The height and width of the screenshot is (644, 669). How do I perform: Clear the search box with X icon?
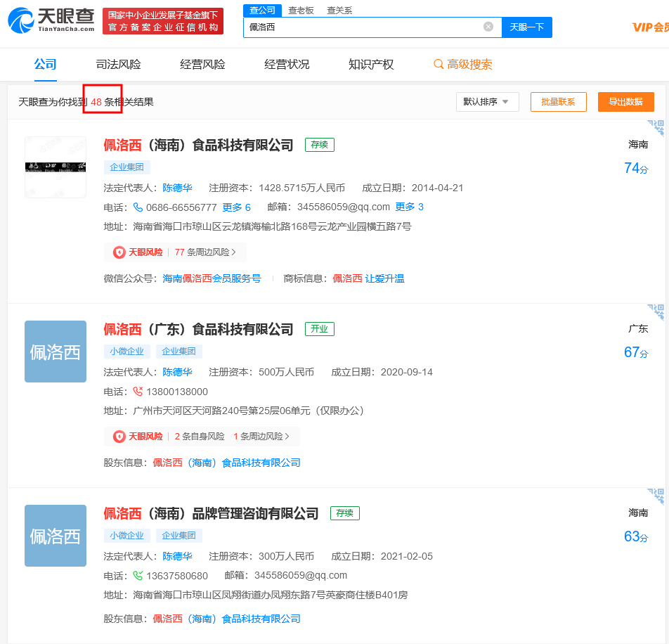click(488, 27)
